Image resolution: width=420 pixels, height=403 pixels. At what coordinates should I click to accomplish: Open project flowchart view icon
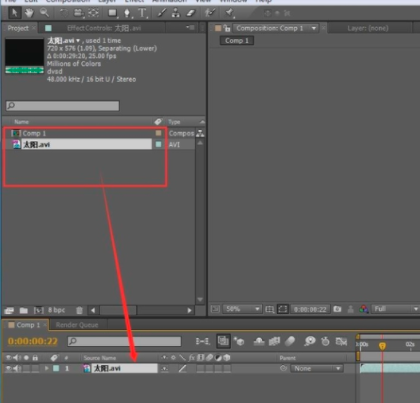pyautogui.click(x=200, y=133)
